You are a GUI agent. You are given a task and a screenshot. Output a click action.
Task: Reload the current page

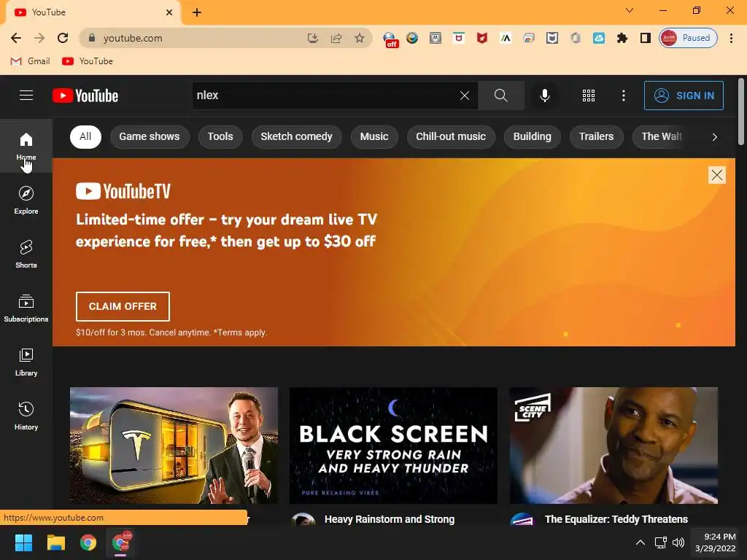pos(63,38)
